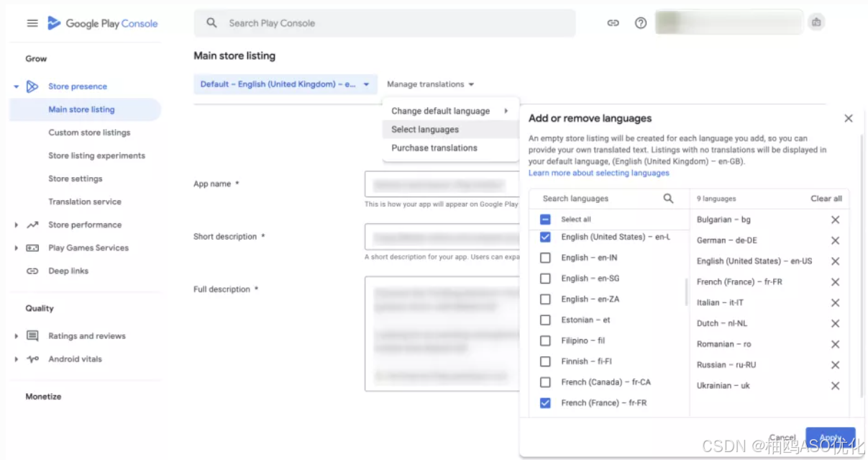Click the Store presence play icon
Screen dimensions: 868x460
point(32,86)
